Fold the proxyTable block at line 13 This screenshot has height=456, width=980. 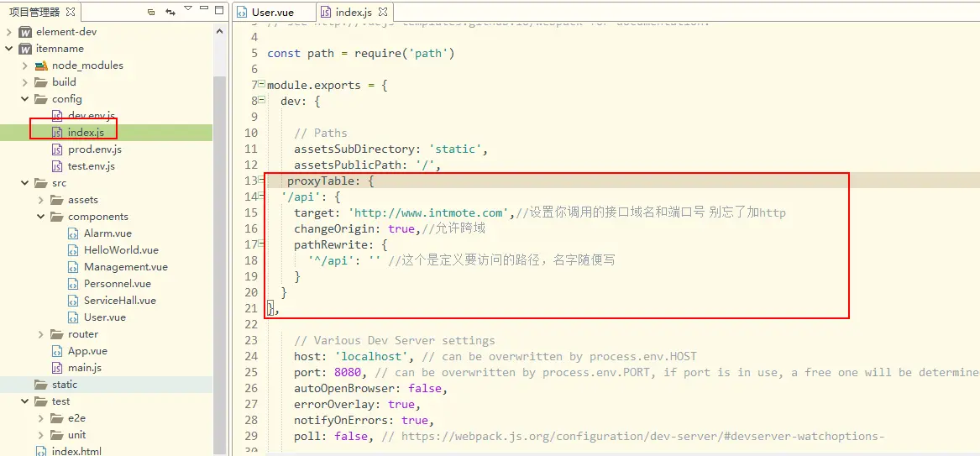click(263, 180)
